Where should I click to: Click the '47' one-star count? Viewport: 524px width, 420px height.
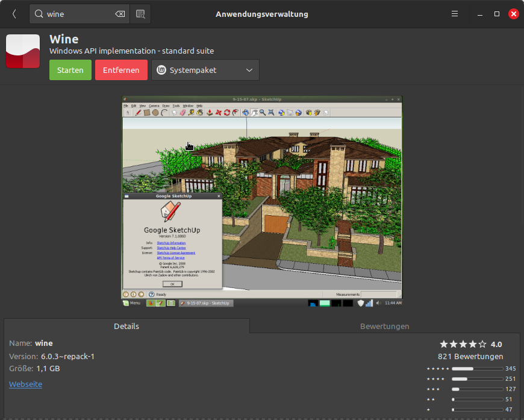[508, 410]
